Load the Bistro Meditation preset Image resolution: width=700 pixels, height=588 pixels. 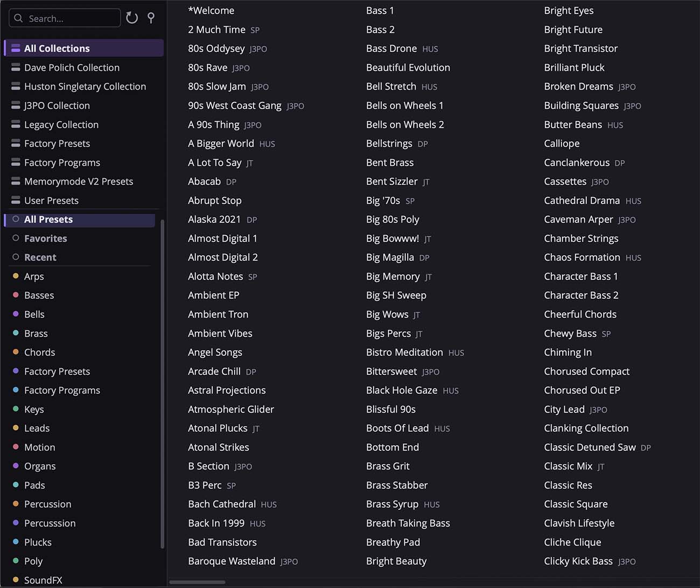[x=404, y=352]
